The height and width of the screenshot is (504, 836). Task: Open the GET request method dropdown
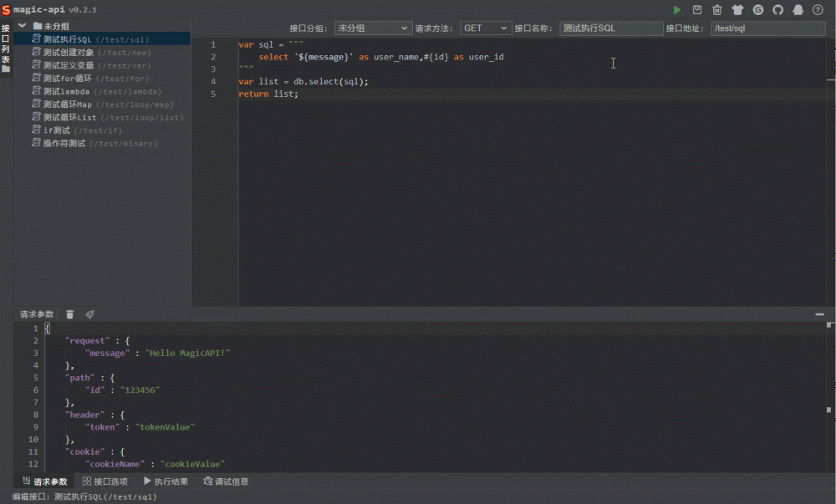pyautogui.click(x=485, y=27)
